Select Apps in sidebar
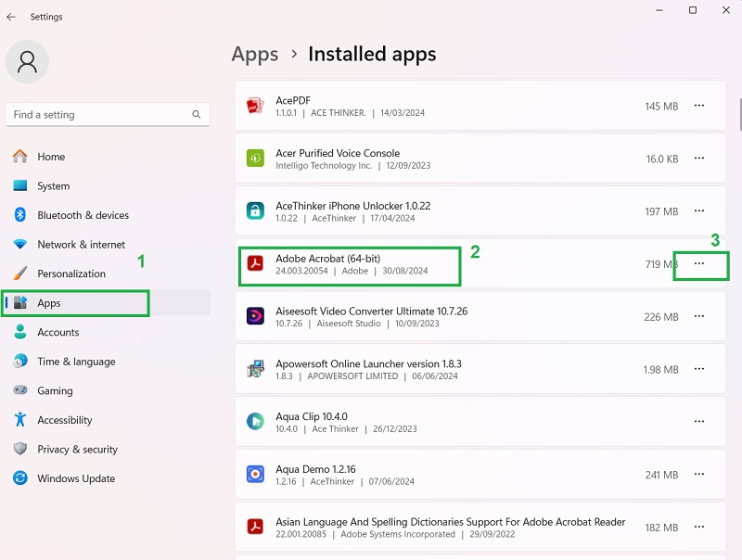 pyautogui.click(x=108, y=302)
